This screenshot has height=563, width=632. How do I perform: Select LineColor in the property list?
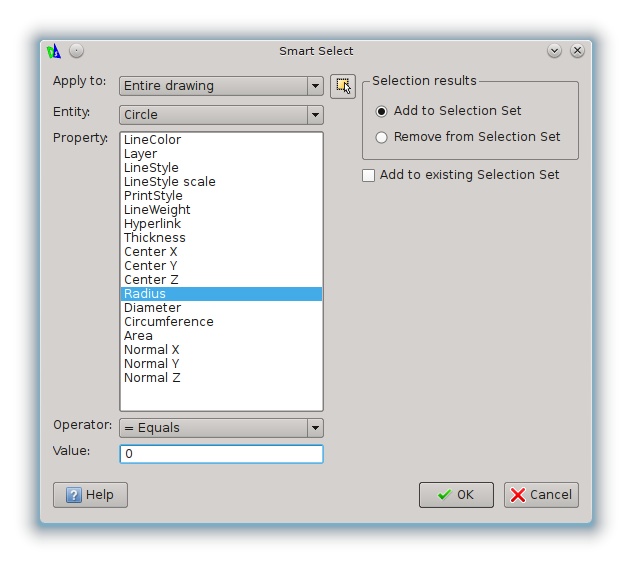[152, 140]
